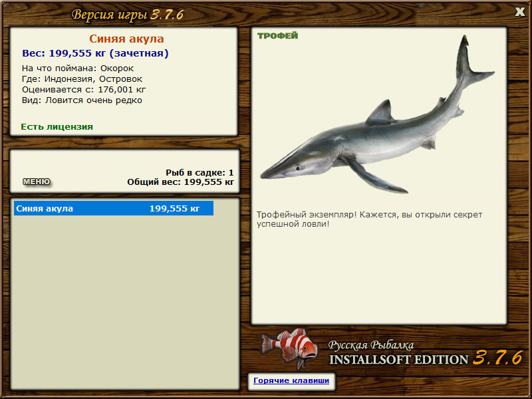Image resolution: width=532 pixels, height=399 pixels.
Task: Click the Версия игры 3.7.6 header
Action: point(128,15)
